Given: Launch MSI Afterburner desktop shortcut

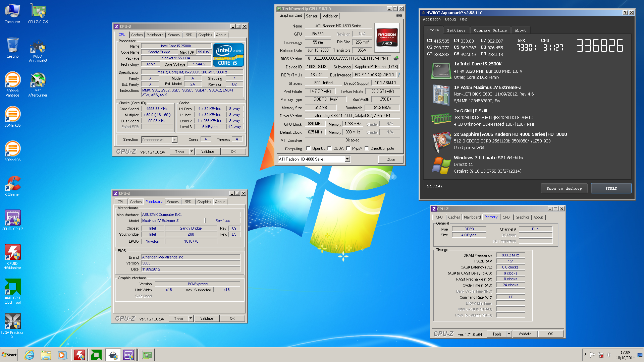Looking at the screenshot, I should click(38, 84).
